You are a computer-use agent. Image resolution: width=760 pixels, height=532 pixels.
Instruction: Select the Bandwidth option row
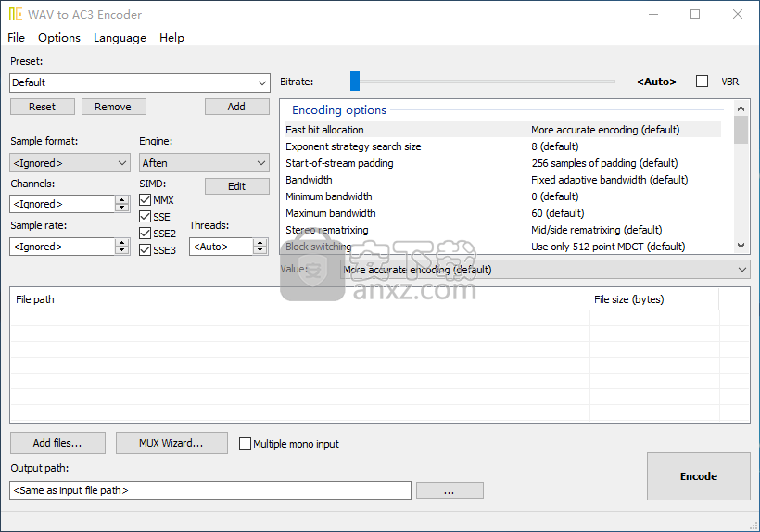click(x=502, y=180)
